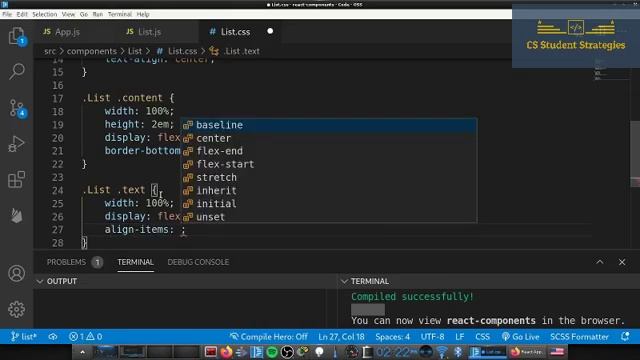Choose 'stretch' from the suggestion list
This screenshot has width=640, height=360.
[x=329, y=177]
